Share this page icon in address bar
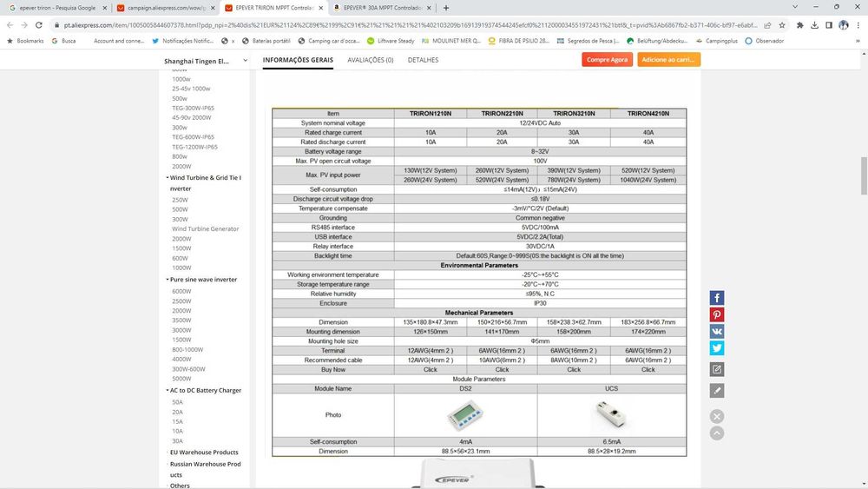Viewport: 868px width, 489px height. pos(767,25)
